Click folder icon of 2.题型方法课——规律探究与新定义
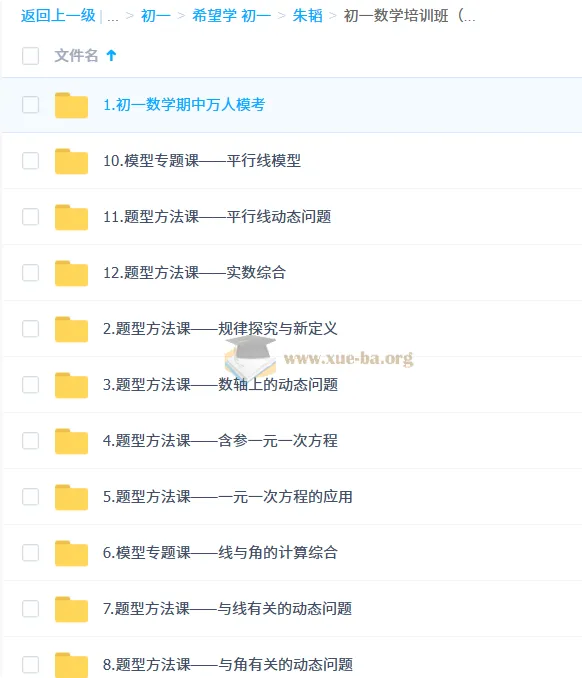 [71, 329]
